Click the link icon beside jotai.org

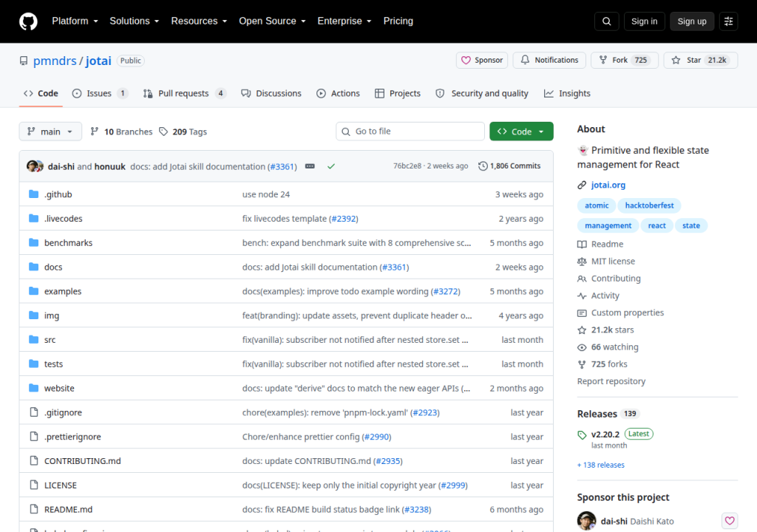click(x=582, y=185)
